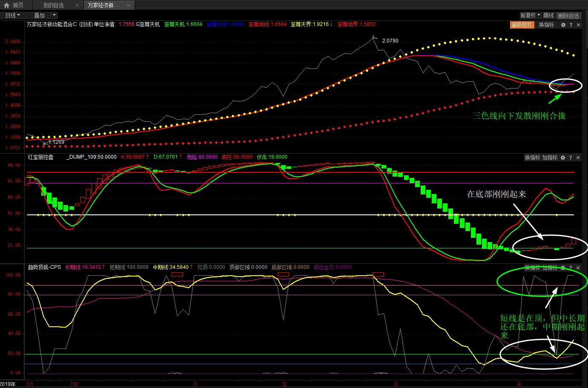Image resolution: width=588 pixels, height=388 pixels.
Task: Close the 红宝丽控盘 indicator panel
Action: tap(578, 157)
